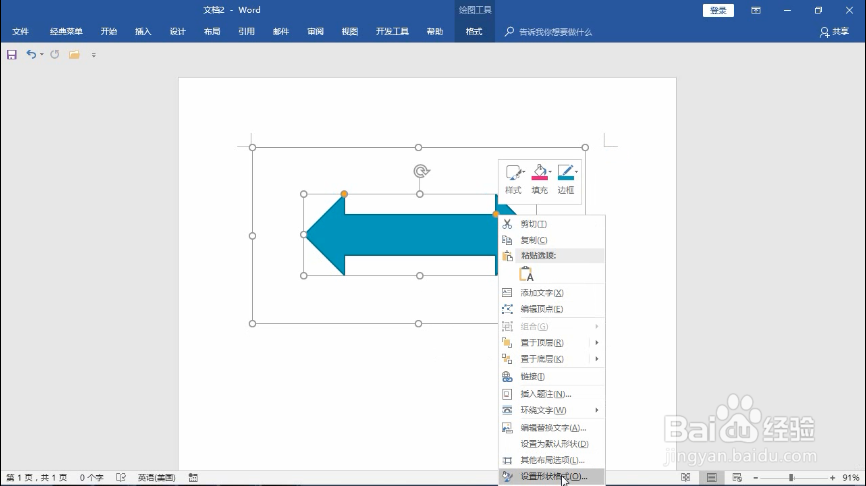Click the zoom slider handle

(791, 478)
